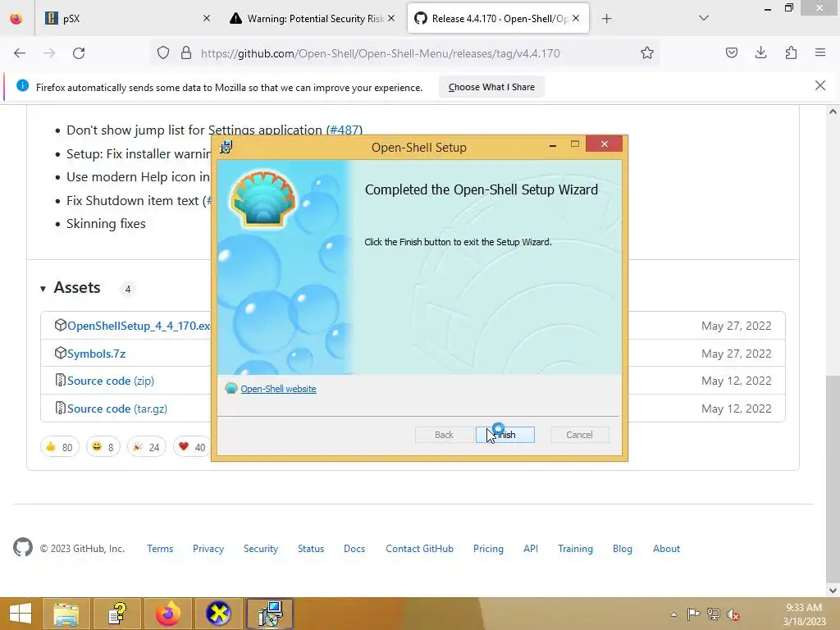
Task: Click the site security padlock icon
Action: 186,53
